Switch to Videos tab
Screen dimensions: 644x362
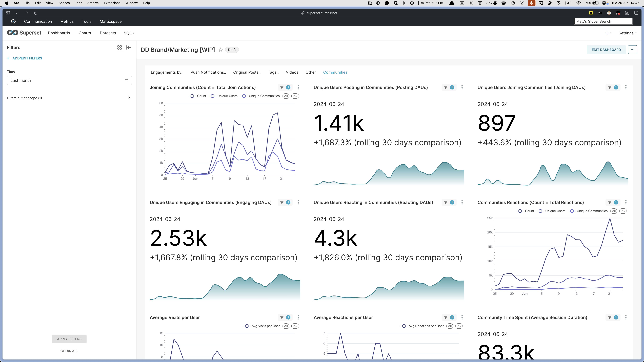[x=292, y=72]
